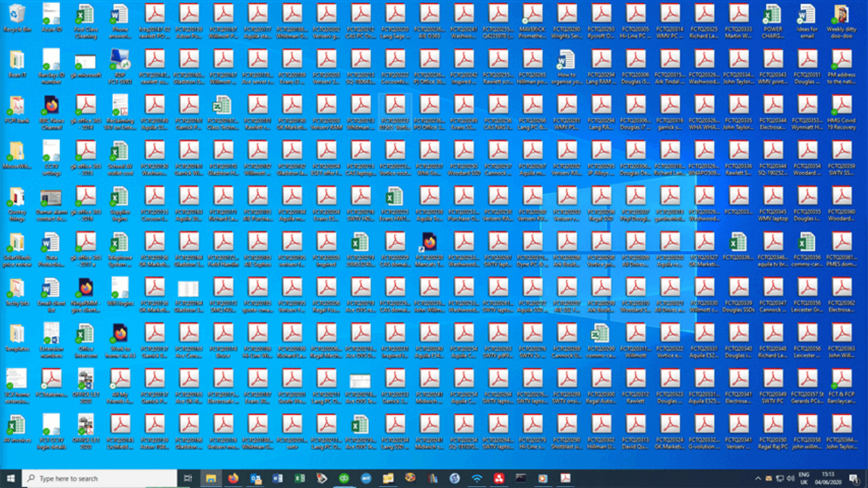Open the RDP FCT-SVR1 remote desktop shortcut

[x=119, y=61]
